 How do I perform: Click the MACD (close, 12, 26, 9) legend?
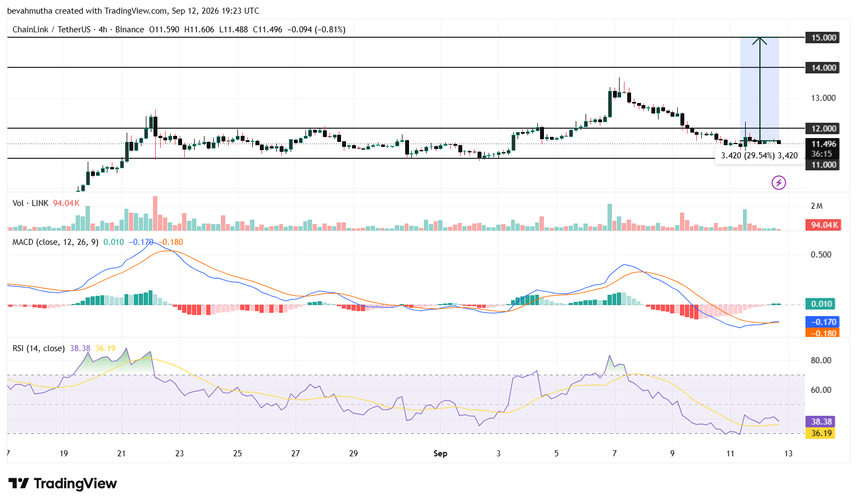tap(55, 242)
